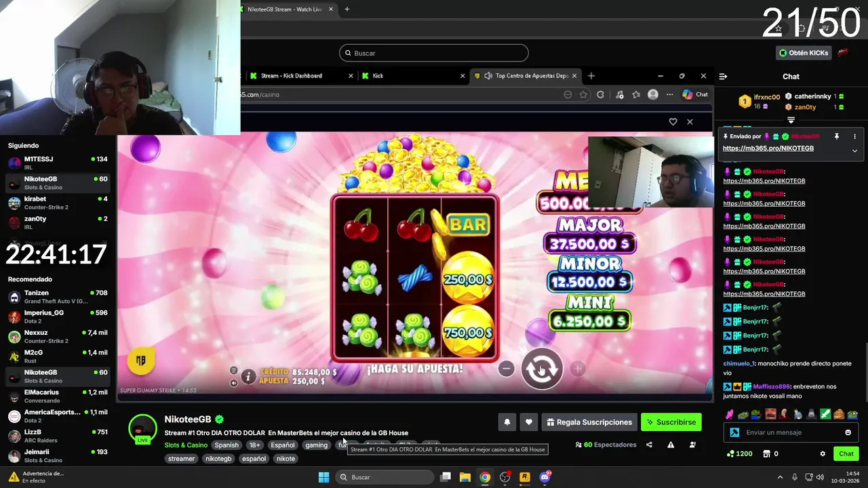The width and height of the screenshot is (868, 488).
Task: Click the nikotegb tag
Action: tap(218, 459)
